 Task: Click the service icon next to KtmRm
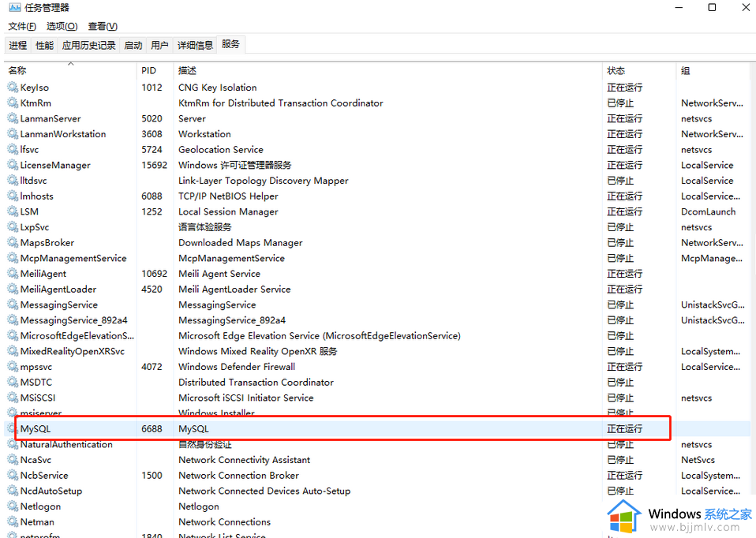tap(13, 103)
